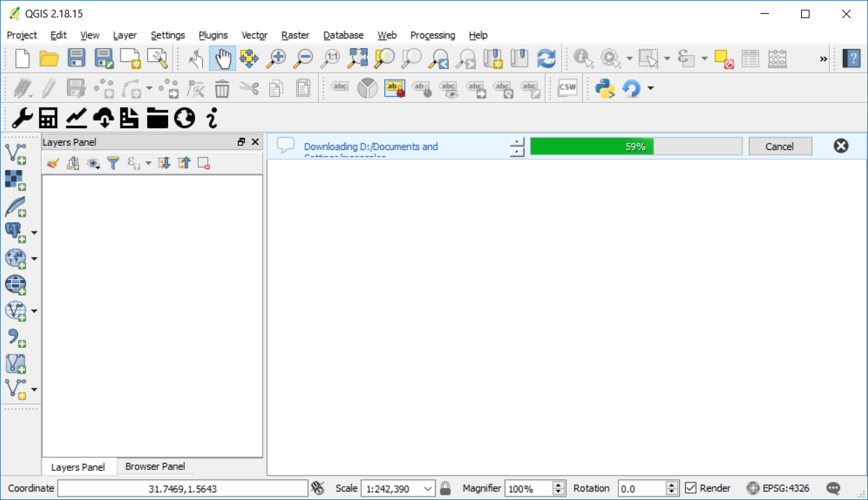Switch to the Browser Panel tab
Image resolution: width=868 pixels, height=500 pixels.
pyautogui.click(x=155, y=467)
